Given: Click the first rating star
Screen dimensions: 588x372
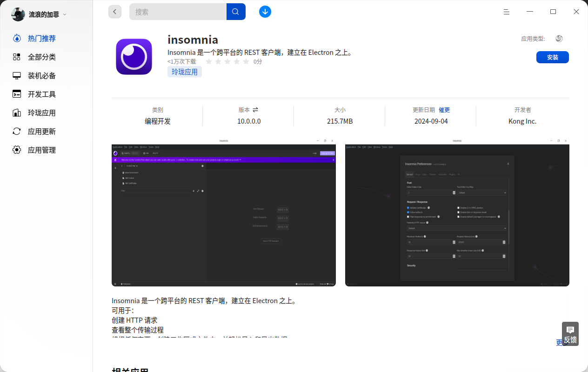Looking at the screenshot, I should tap(209, 61).
